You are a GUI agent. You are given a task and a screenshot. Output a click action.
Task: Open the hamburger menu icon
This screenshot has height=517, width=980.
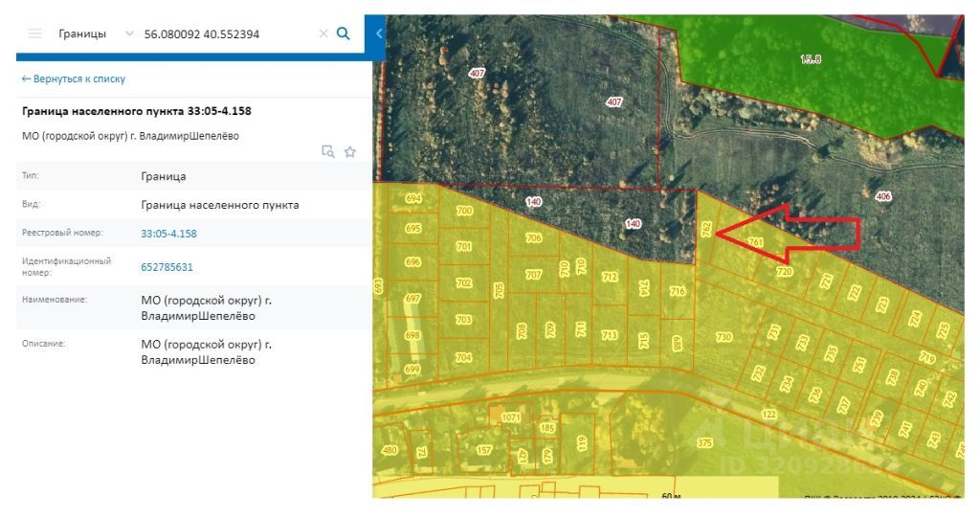35,34
